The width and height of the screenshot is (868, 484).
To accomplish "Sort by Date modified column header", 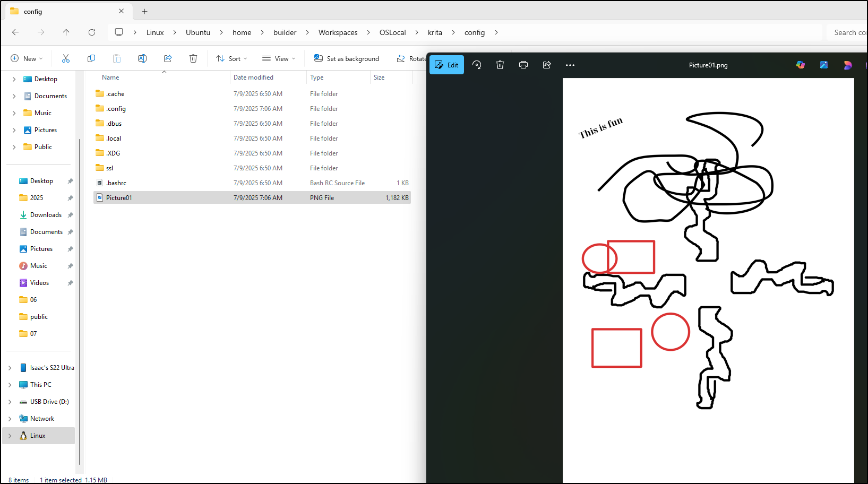I will tap(253, 77).
